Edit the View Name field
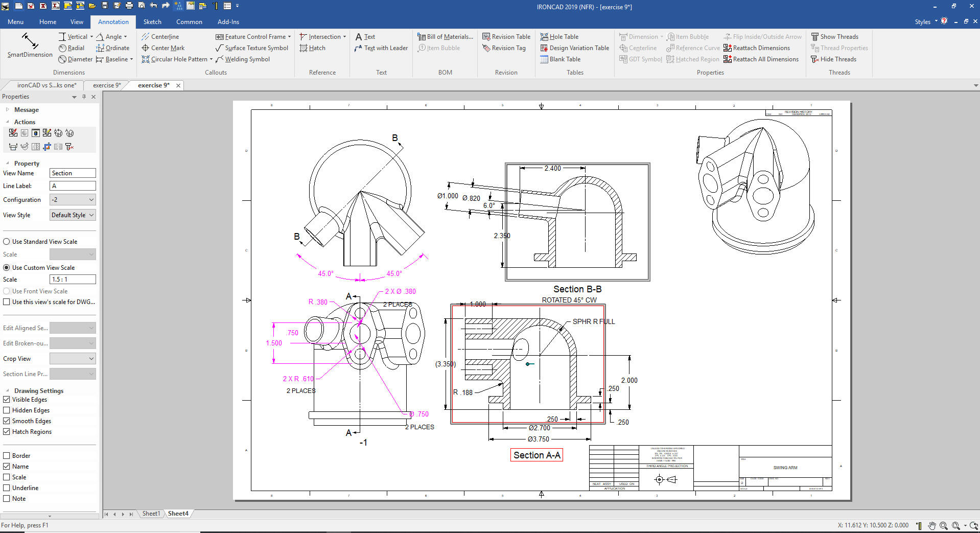Image resolution: width=980 pixels, height=533 pixels. click(73, 173)
